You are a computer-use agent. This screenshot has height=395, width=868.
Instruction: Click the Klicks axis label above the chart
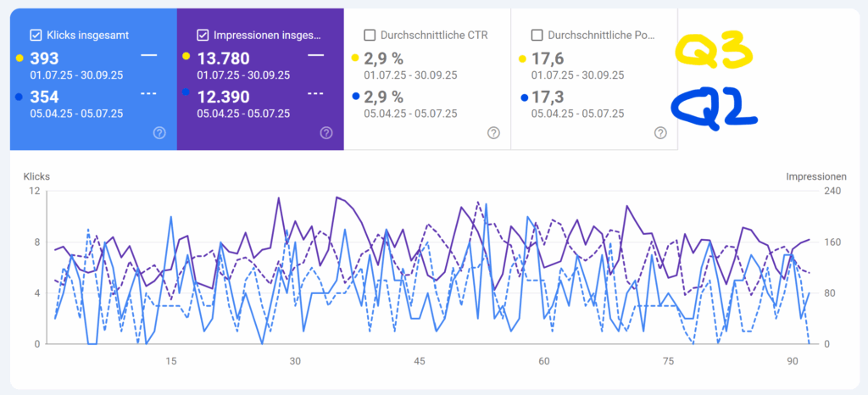pos(36,176)
